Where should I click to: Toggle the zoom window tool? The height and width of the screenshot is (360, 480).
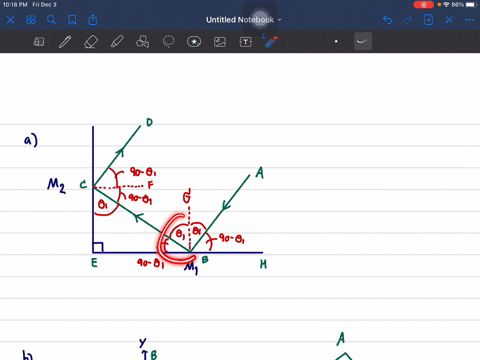coord(39,42)
